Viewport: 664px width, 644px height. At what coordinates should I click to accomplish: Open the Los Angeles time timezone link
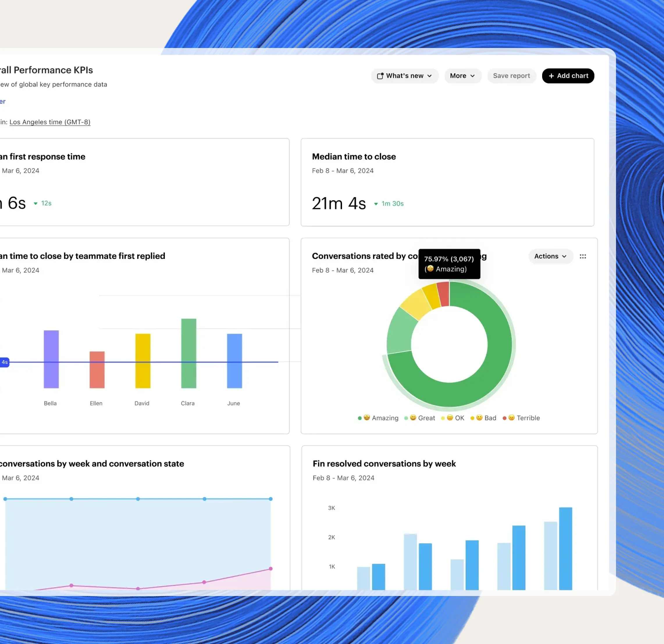(50, 122)
